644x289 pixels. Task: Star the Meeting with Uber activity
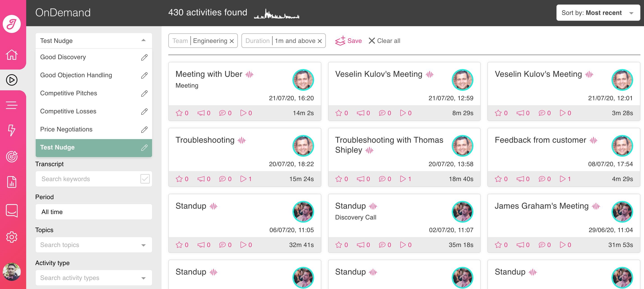(179, 113)
